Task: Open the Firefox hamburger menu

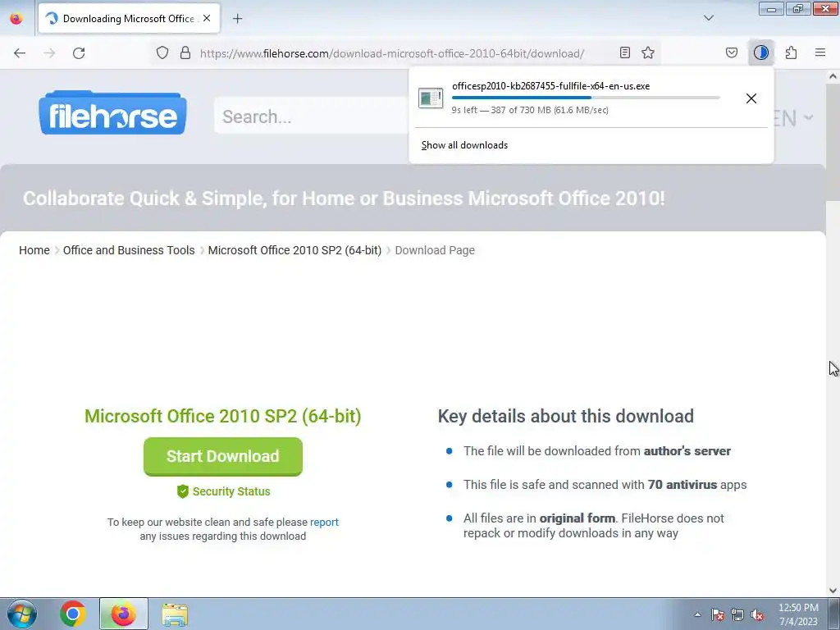Action: (x=820, y=52)
